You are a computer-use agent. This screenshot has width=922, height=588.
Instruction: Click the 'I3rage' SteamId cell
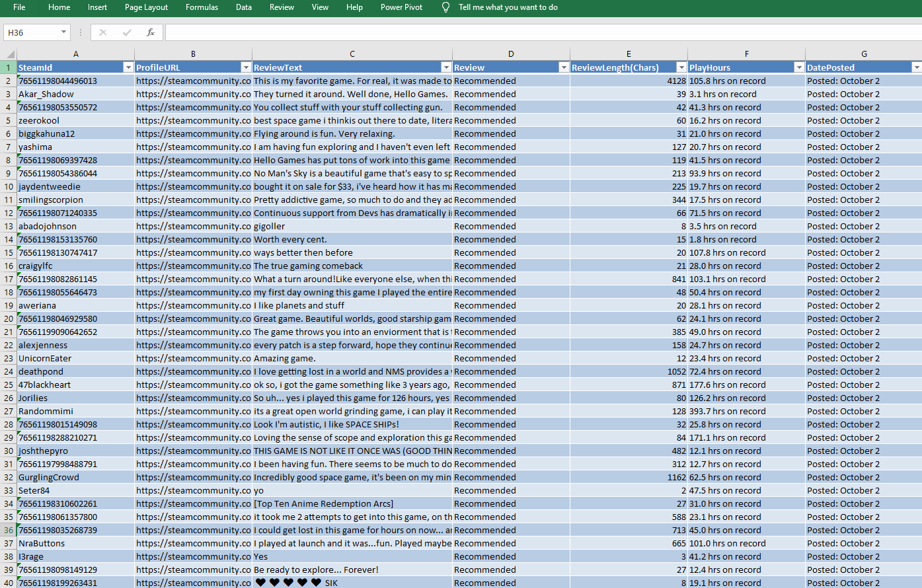point(76,556)
